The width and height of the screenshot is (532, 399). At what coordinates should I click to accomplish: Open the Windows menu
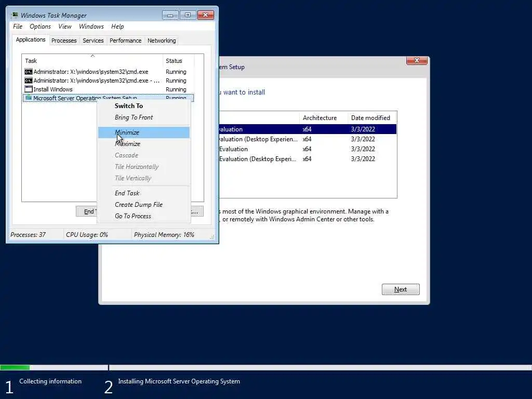[x=91, y=26]
